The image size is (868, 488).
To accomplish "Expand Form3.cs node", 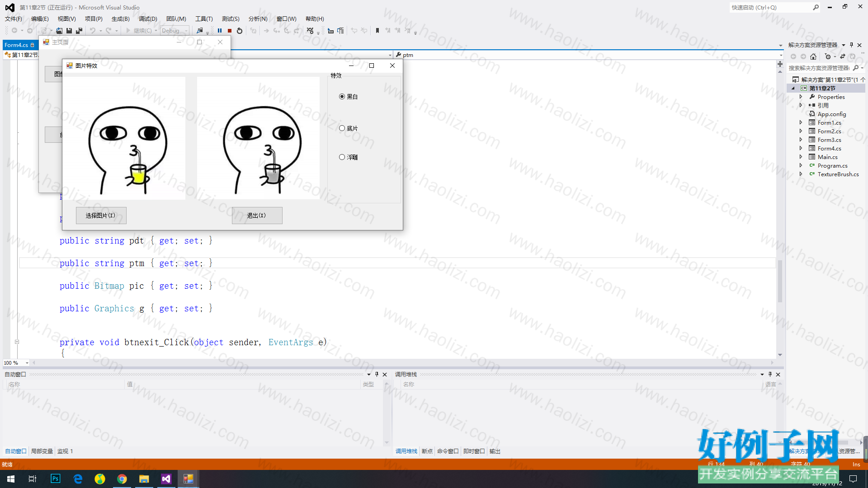I will click(801, 140).
